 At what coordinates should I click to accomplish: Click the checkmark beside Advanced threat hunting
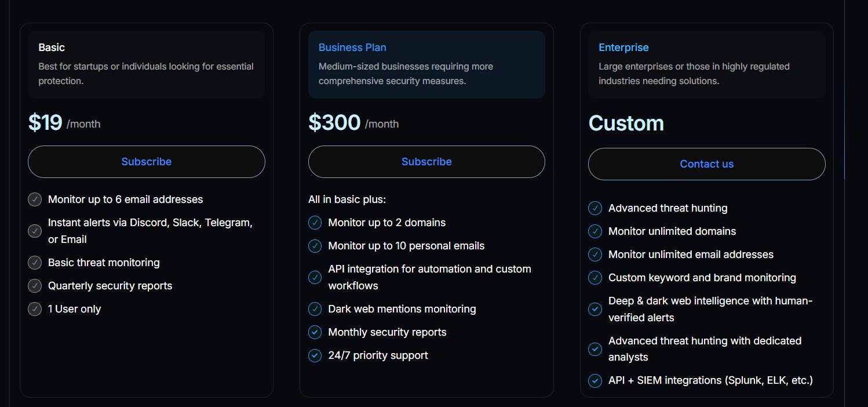(595, 208)
